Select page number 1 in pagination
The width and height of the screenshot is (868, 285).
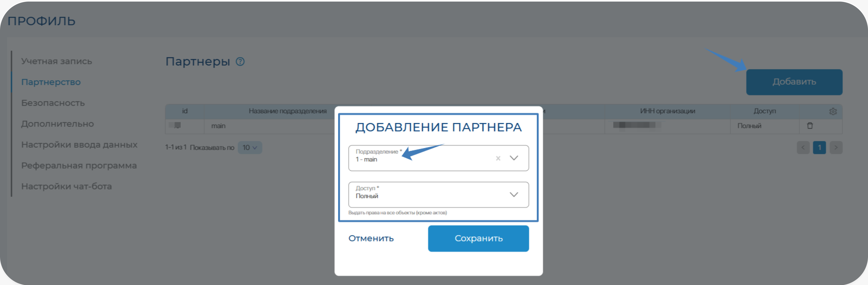click(x=819, y=148)
